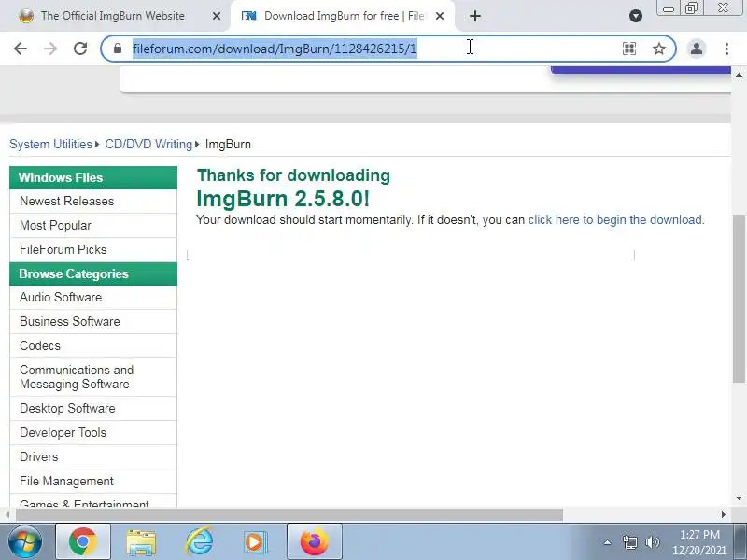The width and height of the screenshot is (747, 560).
Task: Open the Chrome profile avatar
Action: coord(697,49)
